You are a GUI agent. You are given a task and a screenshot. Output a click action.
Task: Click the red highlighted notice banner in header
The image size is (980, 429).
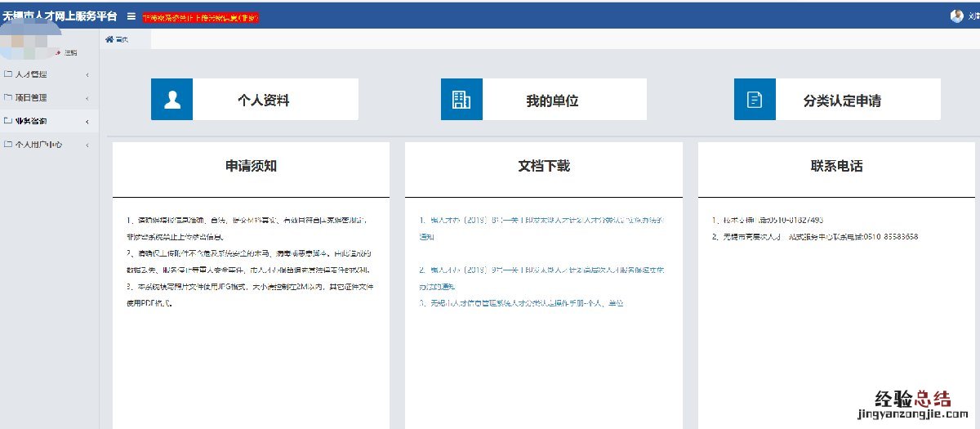[x=200, y=17]
